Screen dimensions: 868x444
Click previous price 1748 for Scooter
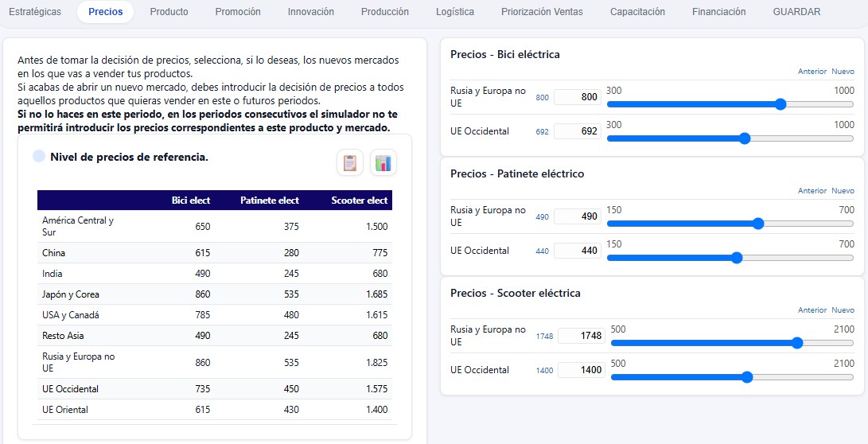coord(544,336)
